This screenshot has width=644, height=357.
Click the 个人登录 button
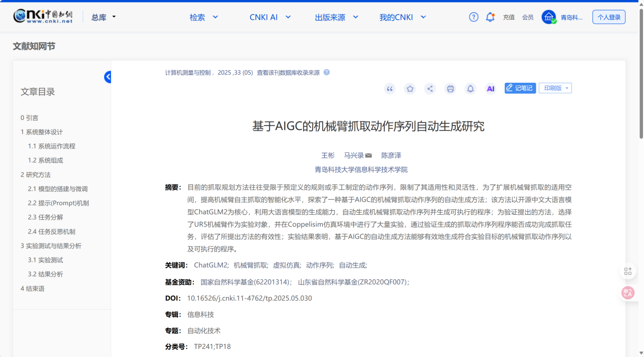pos(608,17)
